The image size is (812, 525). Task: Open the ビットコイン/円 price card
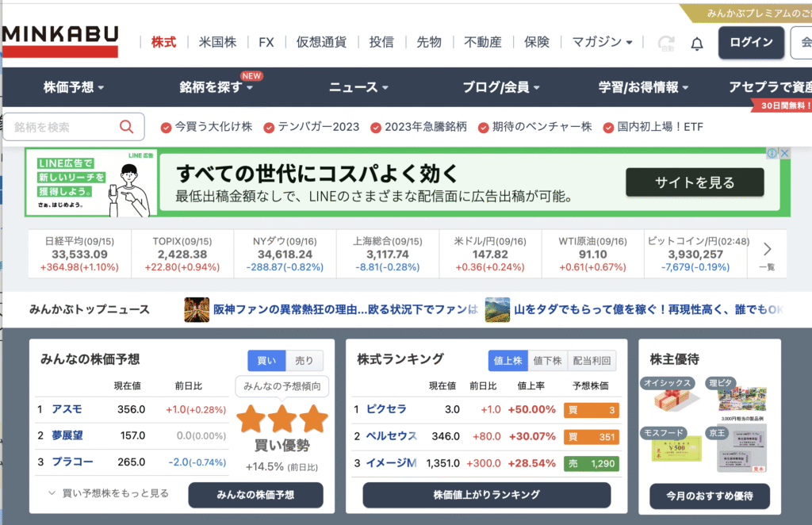point(695,254)
